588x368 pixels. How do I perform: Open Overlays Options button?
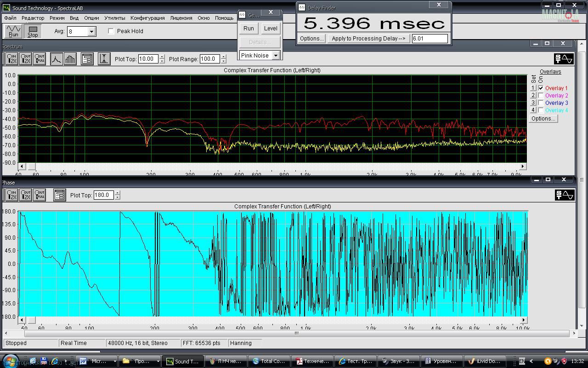pos(543,118)
